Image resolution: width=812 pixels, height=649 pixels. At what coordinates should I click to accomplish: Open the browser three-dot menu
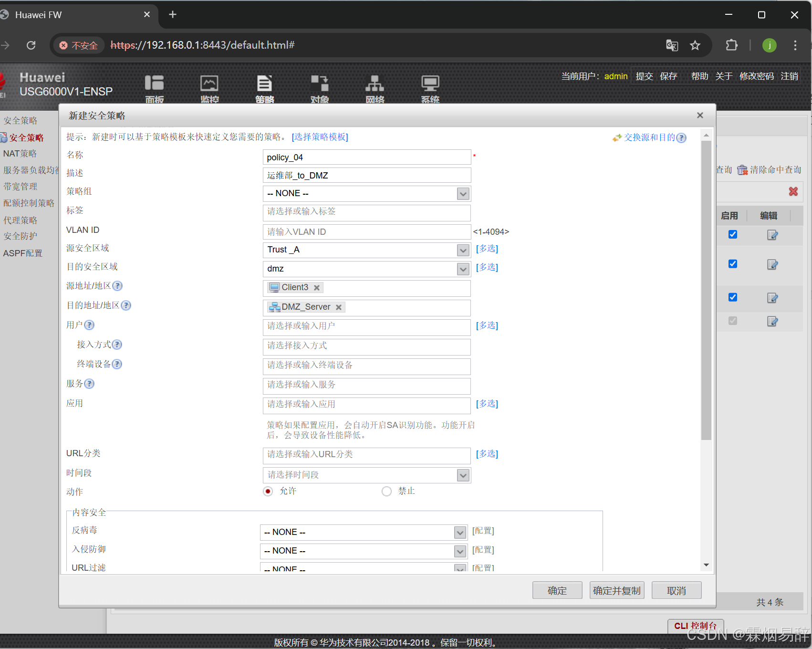[x=795, y=45]
